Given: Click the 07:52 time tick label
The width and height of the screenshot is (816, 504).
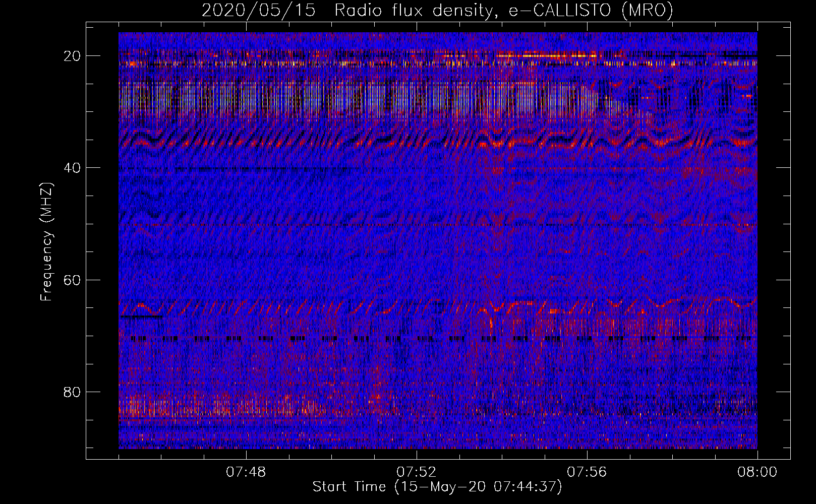Looking at the screenshot, I should [x=417, y=472].
